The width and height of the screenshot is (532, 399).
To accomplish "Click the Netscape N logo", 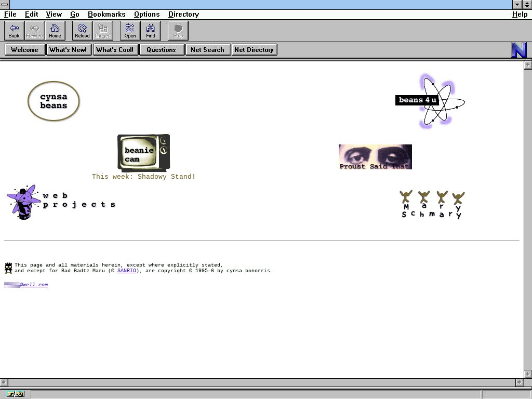I will (x=519, y=50).
